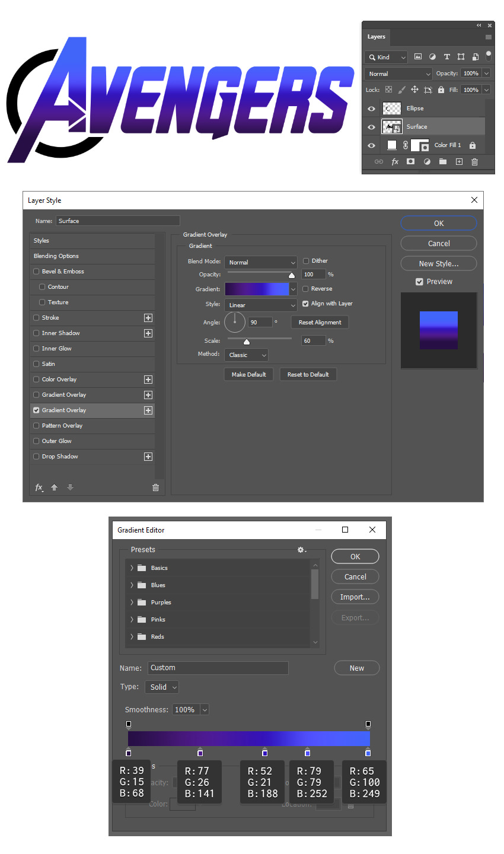Enable the Reverse gradient checkbox
This screenshot has height=854, width=504.
point(306,289)
